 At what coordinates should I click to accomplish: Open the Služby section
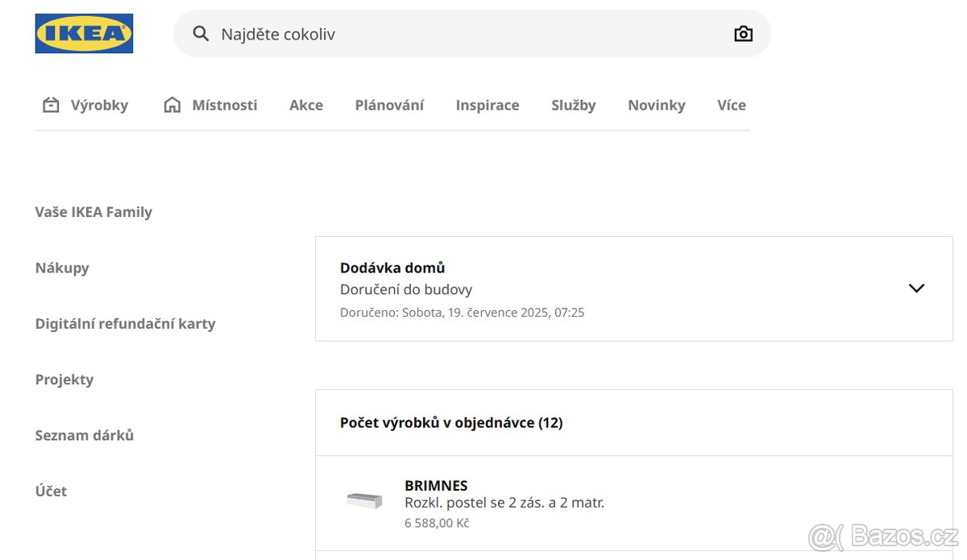point(573,105)
